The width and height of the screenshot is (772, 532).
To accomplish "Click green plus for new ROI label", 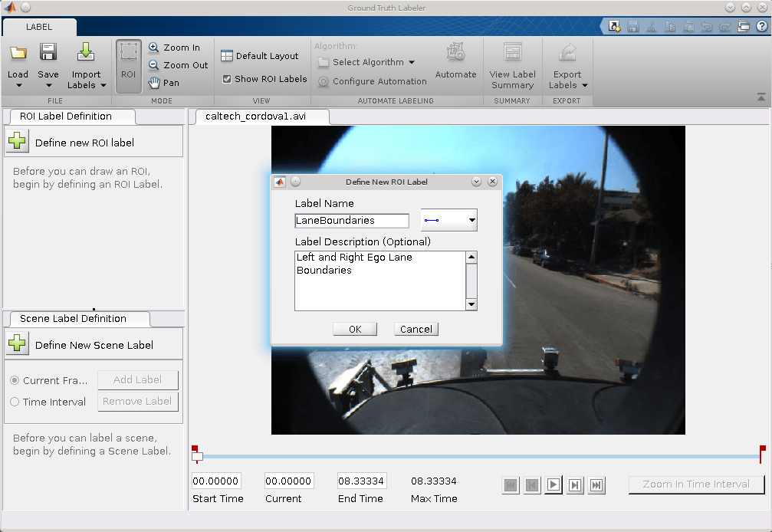I will click(17, 141).
